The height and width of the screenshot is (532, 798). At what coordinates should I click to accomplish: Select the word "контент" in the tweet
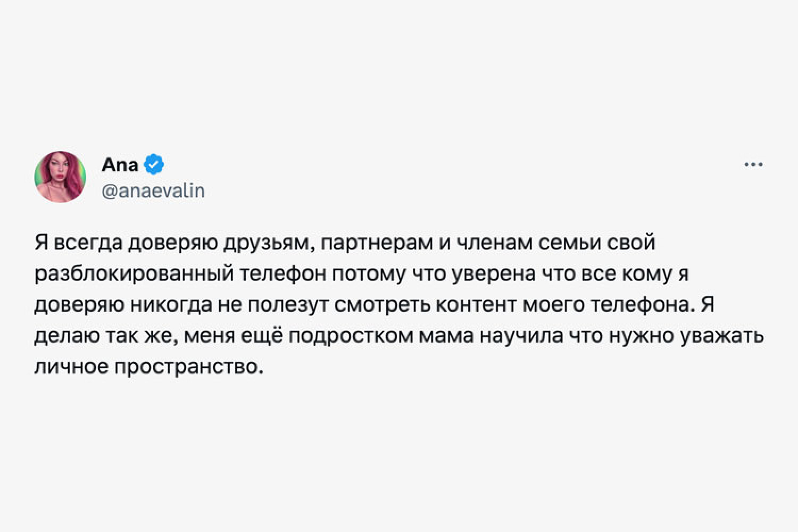point(476,305)
